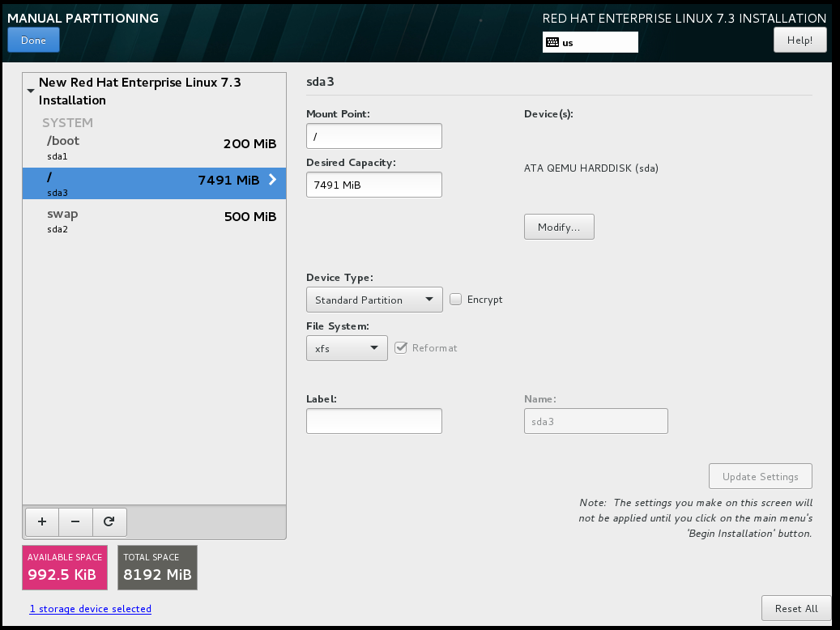The image size is (840, 630).
Task: Click the reload storage configuration icon
Action: click(109, 521)
